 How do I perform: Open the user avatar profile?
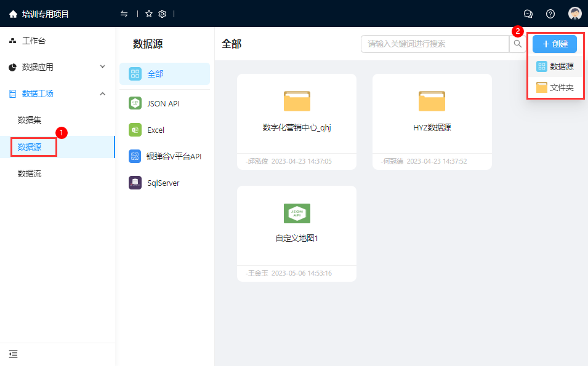[x=574, y=14]
